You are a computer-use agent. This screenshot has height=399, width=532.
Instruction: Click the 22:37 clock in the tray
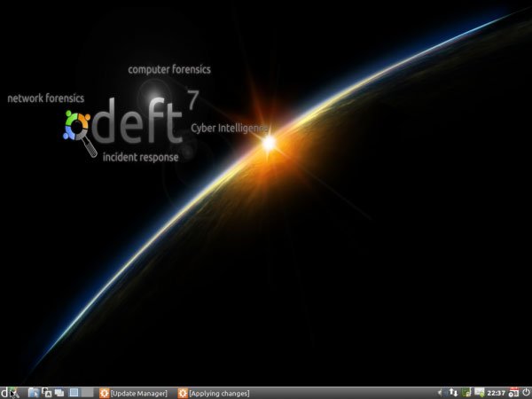pos(496,393)
